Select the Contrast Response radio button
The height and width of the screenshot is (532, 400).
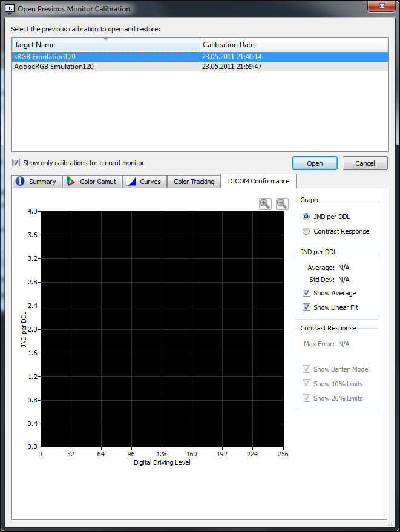coord(306,231)
